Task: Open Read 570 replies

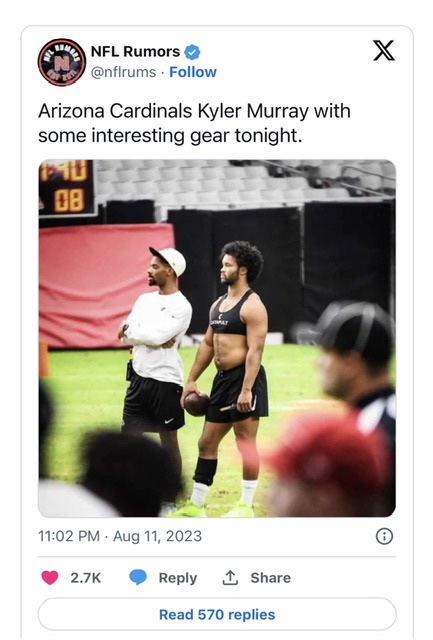Action: (x=217, y=614)
